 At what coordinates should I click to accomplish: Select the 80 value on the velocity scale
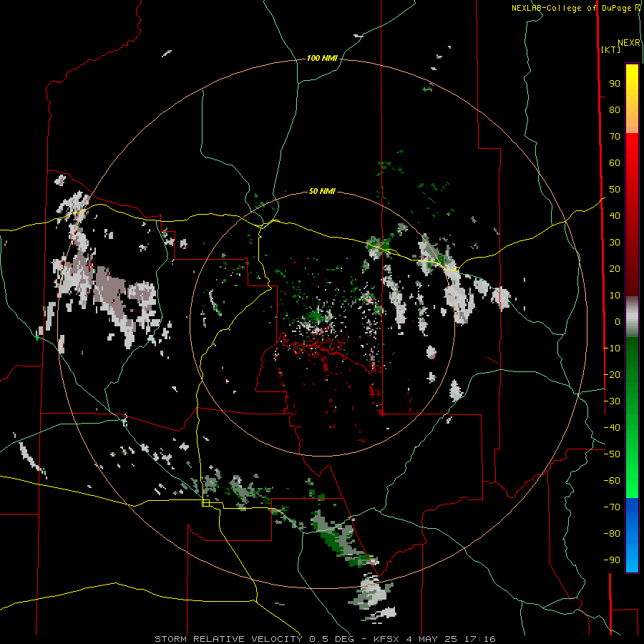(615, 109)
